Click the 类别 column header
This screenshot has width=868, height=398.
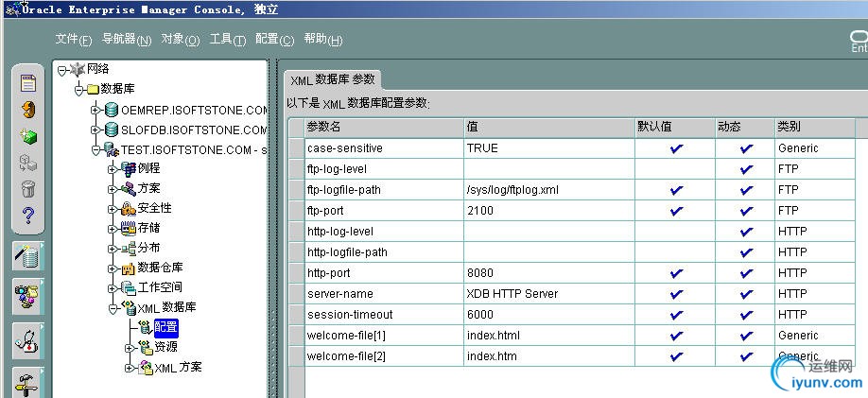(815, 127)
